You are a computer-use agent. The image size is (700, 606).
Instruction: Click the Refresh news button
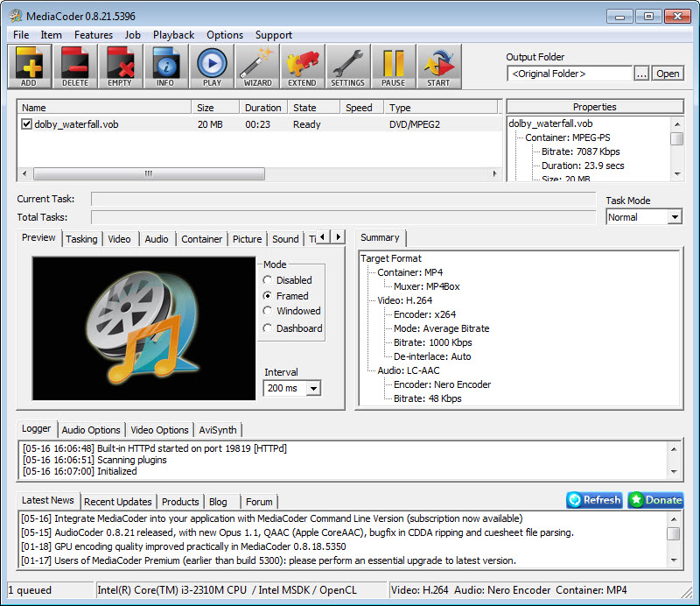tap(595, 500)
